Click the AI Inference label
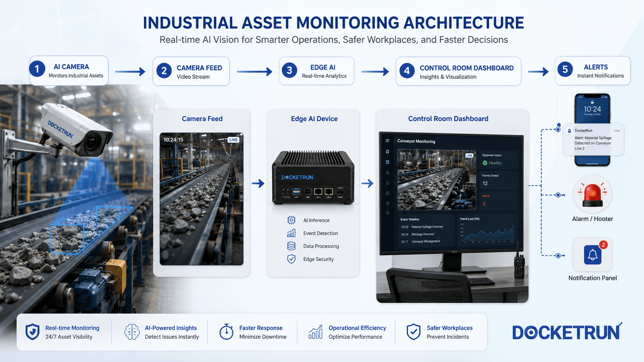Image resolution: width=644 pixels, height=362 pixels. coord(316,220)
